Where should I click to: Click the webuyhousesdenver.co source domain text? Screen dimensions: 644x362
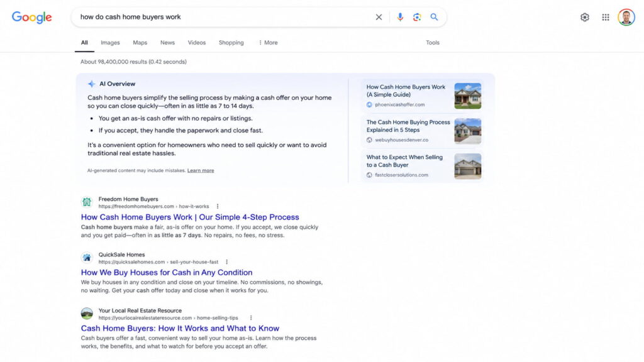pos(401,140)
